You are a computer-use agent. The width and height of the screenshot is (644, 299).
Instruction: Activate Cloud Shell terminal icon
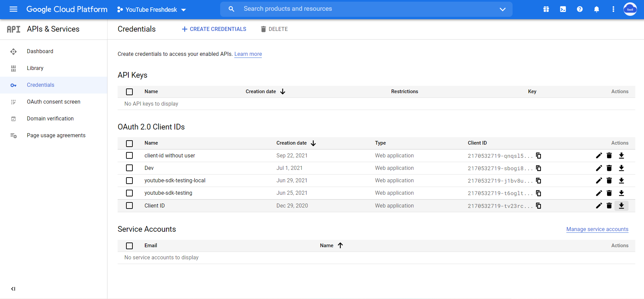point(563,9)
